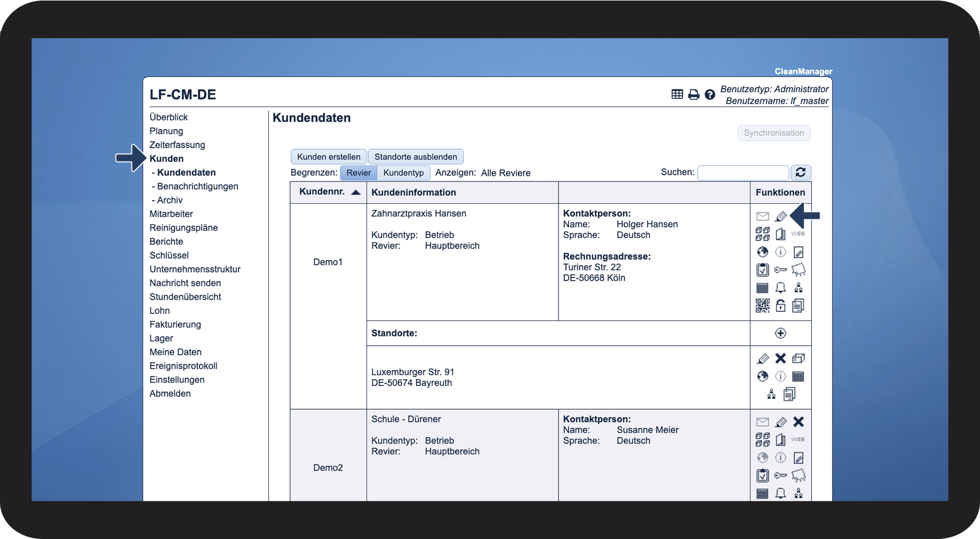This screenshot has width=980, height=539.
Task: Select the Revier filter toggle
Action: click(x=358, y=173)
